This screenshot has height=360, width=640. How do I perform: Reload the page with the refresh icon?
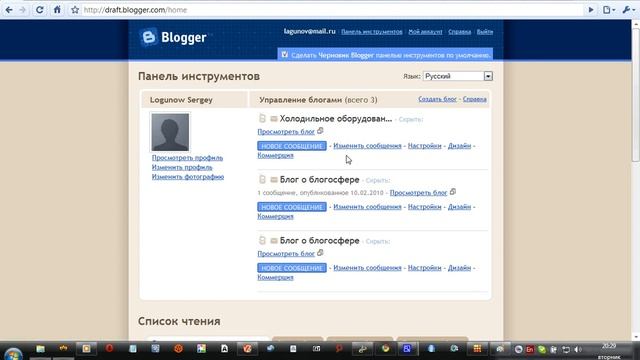pyautogui.click(x=40, y=10)
